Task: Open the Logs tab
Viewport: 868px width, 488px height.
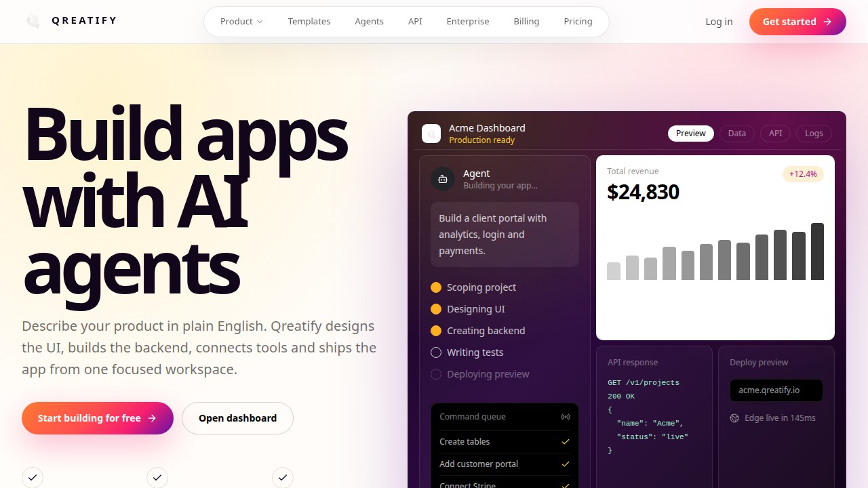Action: coord(814,134)
